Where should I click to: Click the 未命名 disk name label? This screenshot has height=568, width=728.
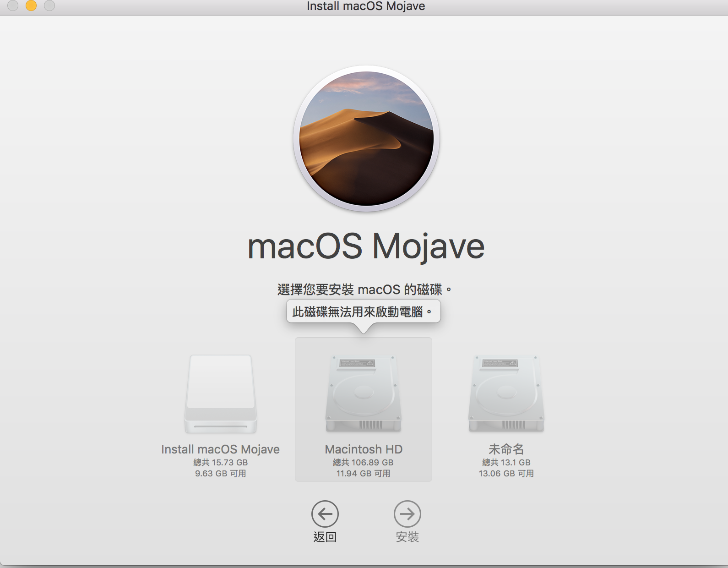click(x=506, y=449)
